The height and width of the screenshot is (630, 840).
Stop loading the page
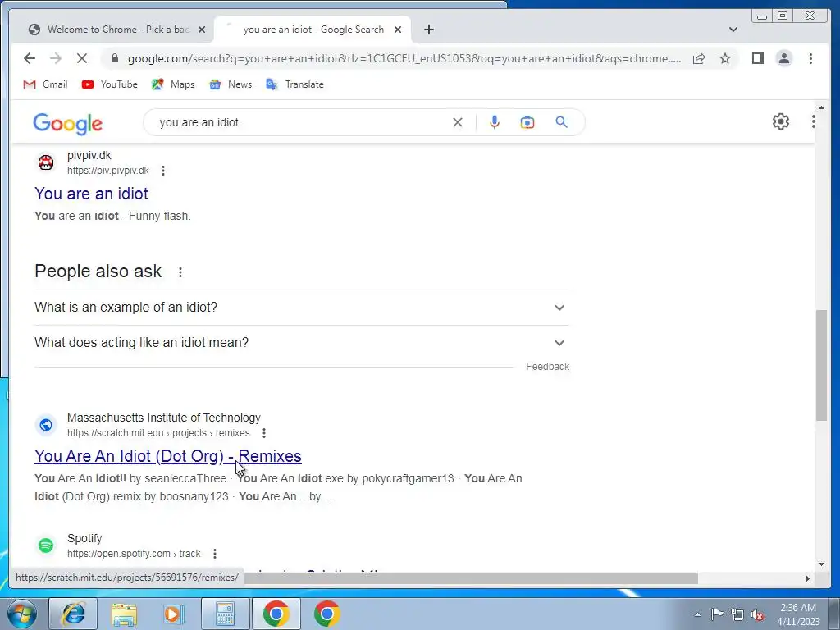point(82,58)
